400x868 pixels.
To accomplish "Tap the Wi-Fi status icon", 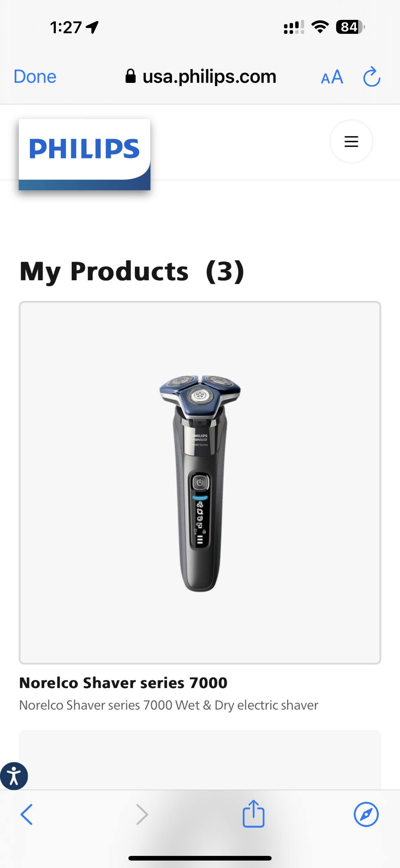I will coord(320,27).
